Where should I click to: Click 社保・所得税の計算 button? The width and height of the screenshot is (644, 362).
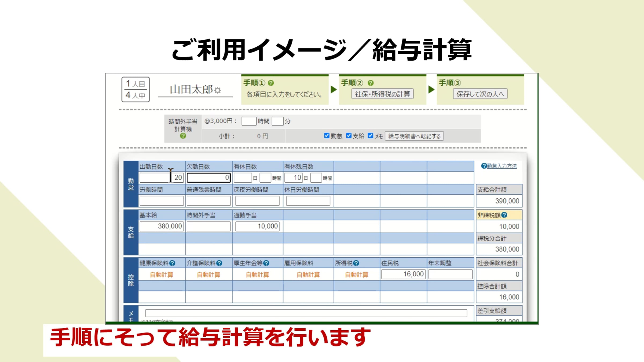click(382, 94)
